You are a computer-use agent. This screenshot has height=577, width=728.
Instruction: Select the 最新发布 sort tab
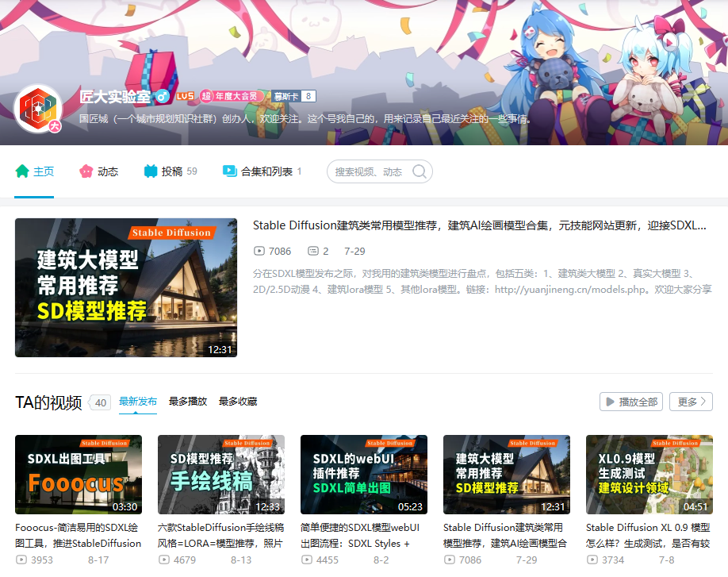138,402
